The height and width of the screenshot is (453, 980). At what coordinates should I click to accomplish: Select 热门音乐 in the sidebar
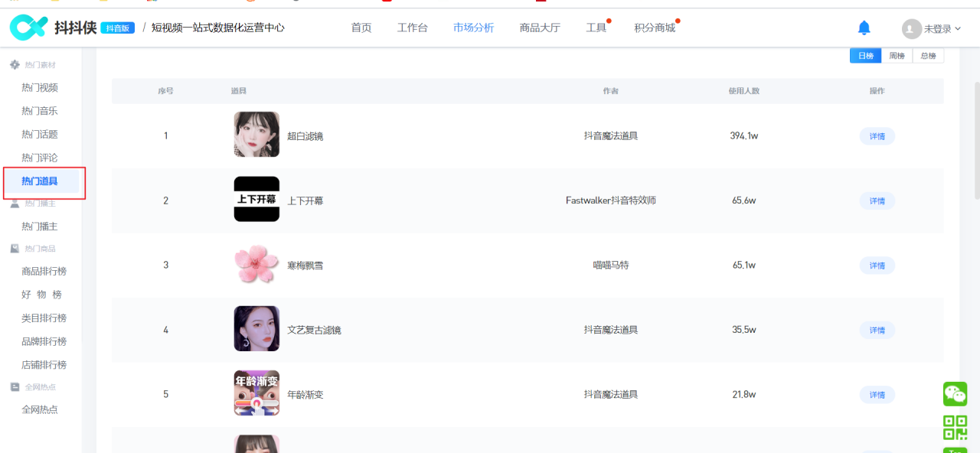point(40,111)
